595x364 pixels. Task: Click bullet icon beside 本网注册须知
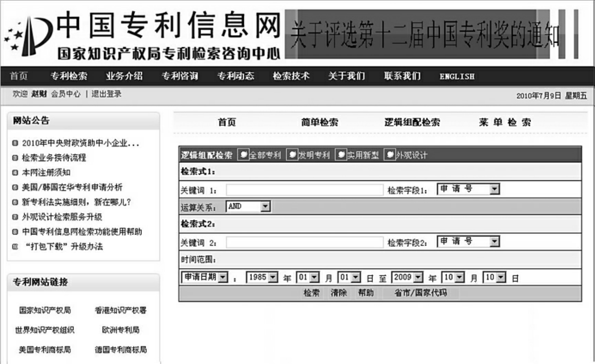tap(15, 173)
